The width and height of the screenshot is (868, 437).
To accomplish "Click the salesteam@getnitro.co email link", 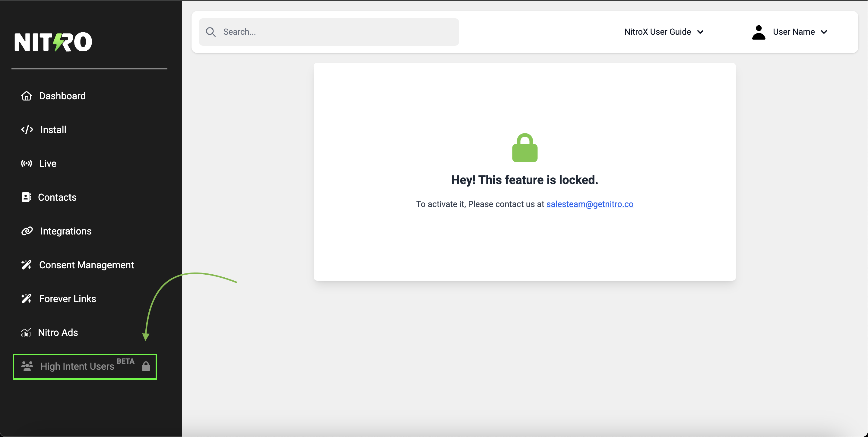I will (590, 204).
